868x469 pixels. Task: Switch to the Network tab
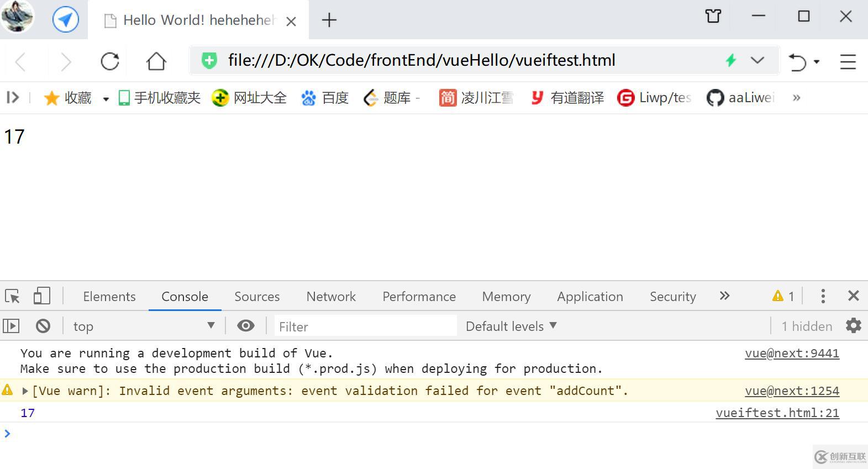click(x=331, y=297)
